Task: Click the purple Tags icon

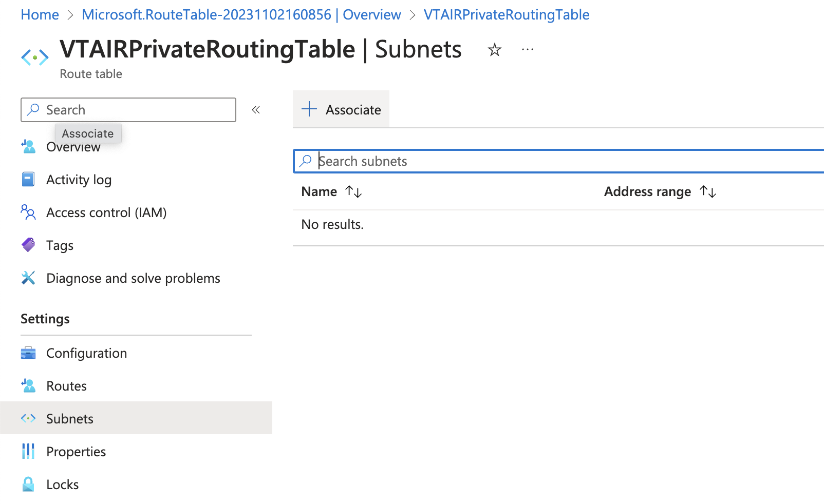Action: [x=28, y=245]
